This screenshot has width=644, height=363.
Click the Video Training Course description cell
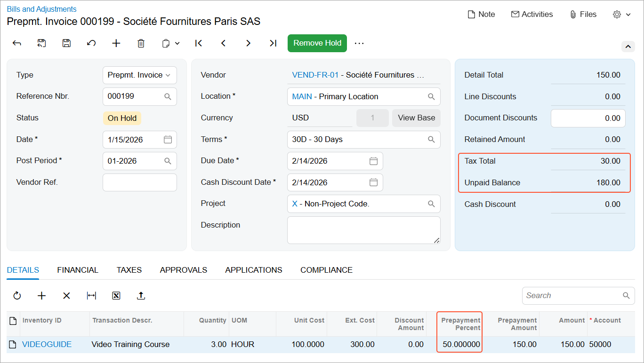tap(137, 345)
